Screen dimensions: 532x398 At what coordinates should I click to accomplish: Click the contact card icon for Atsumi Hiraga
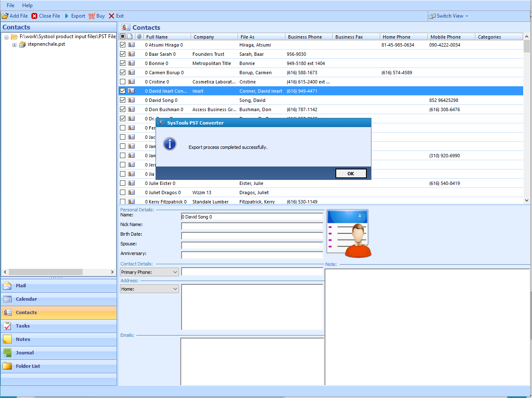(131, 45)
